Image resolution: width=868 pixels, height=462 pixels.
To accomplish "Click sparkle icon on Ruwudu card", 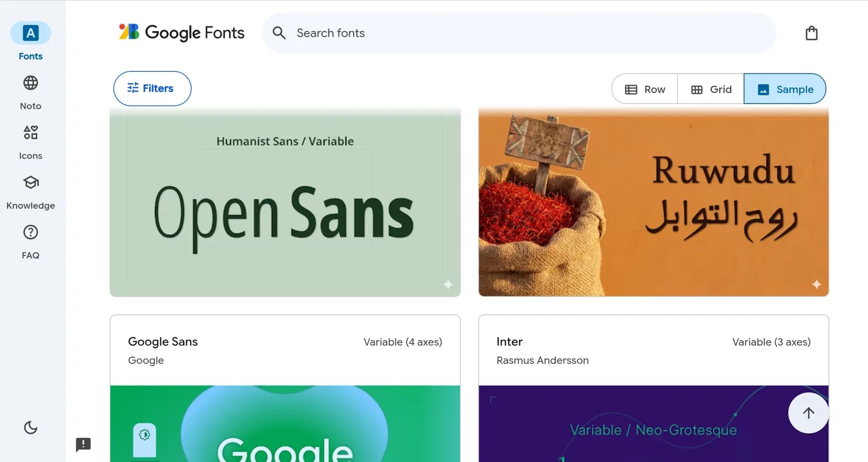I will click(816, 284).
